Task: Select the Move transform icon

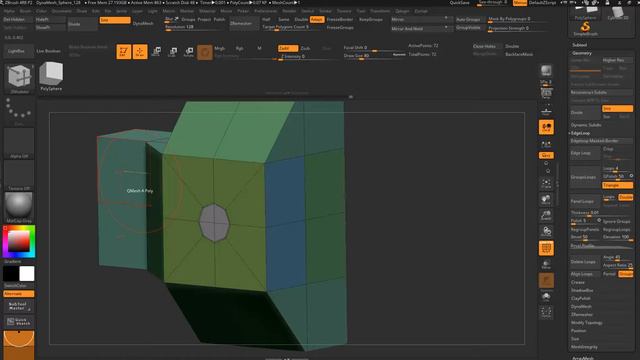Action: [156, 52]
